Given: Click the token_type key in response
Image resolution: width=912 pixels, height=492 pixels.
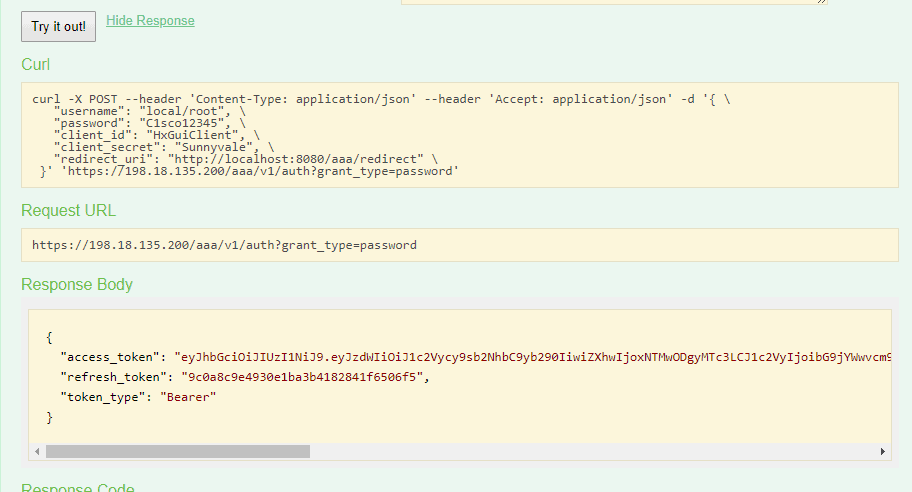Looking at the screenshot, I should click(x=102, y=397).
